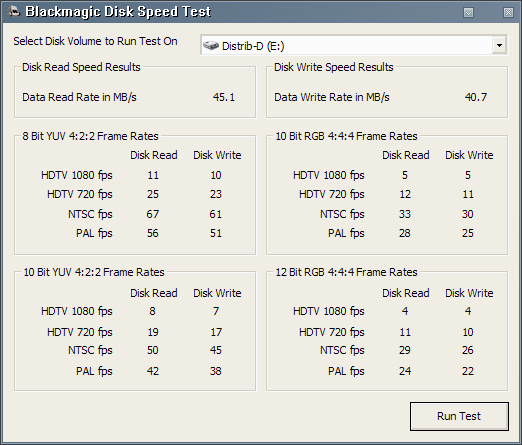Viewport: 522px width, 445px height.
Task: Click 'Select Disk Volume to Run Test On' label
Action: coord(95,41)
